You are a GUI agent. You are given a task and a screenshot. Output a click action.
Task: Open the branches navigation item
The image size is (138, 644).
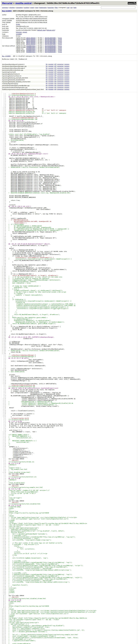pyautogui.click(x=51, y=8)
